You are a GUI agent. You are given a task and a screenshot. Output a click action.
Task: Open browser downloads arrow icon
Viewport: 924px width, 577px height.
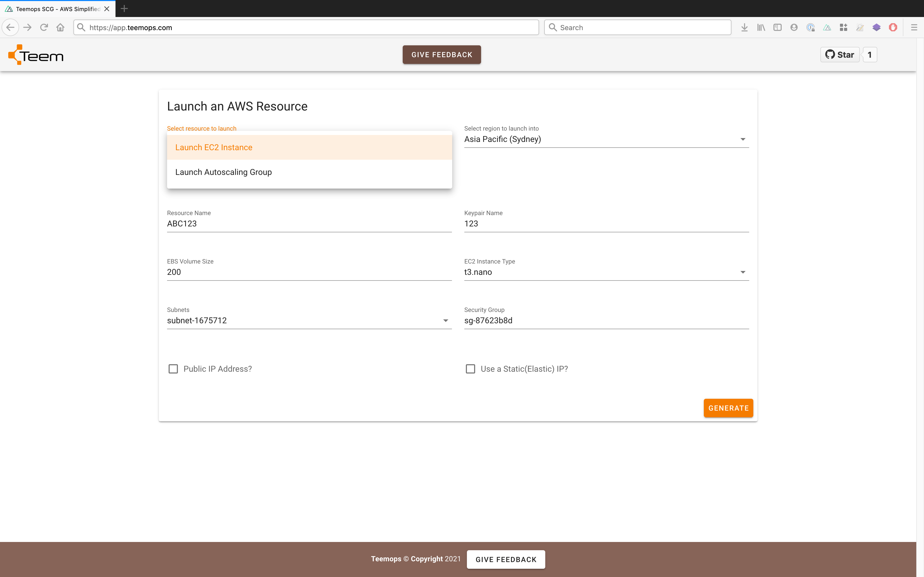pyautogui.click(x=744, y=28)
